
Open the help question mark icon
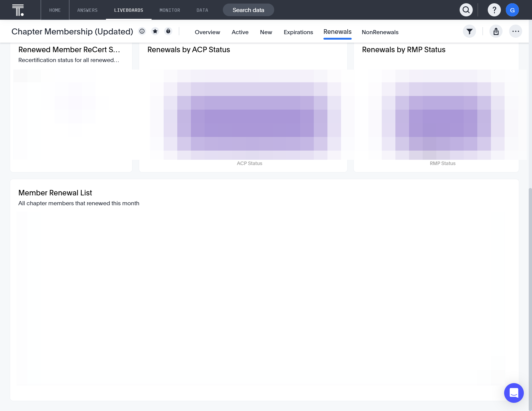coord(494,10)
